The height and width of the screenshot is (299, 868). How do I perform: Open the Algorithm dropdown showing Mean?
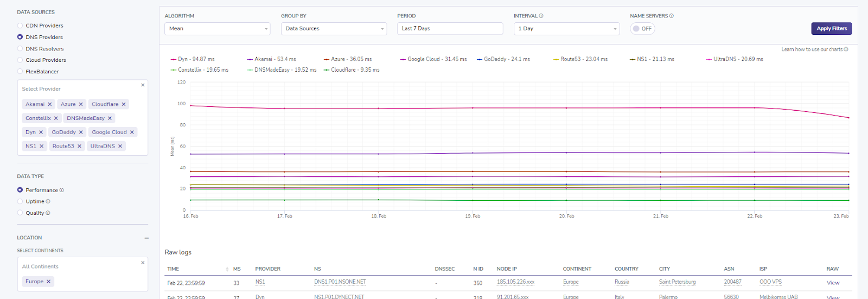[217, 29]
